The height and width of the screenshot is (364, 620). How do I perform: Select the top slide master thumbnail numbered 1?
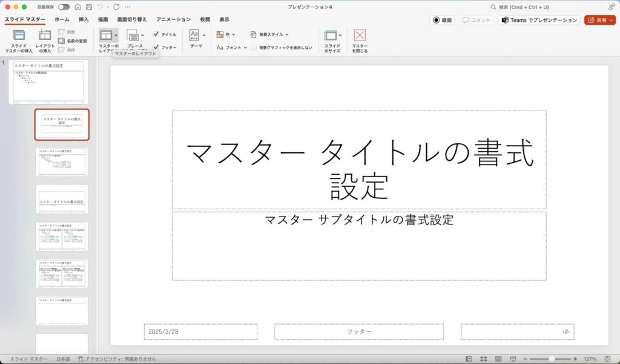(x=48, y=82)
